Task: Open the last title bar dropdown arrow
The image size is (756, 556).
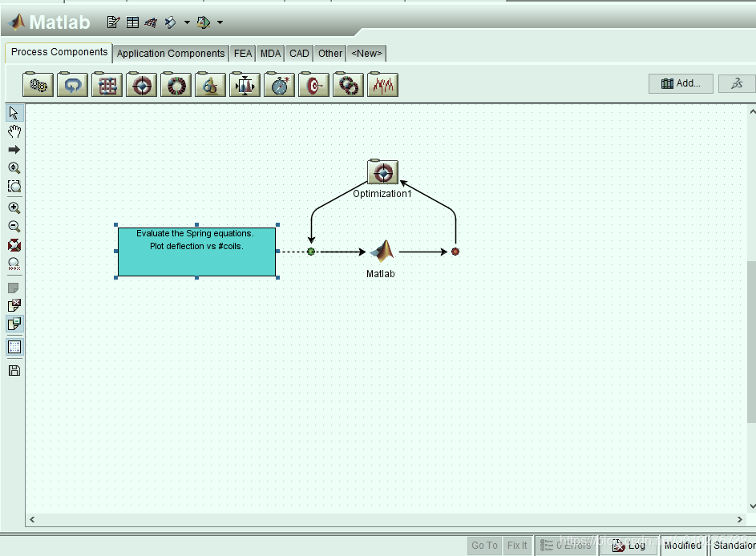Action: 220,22
